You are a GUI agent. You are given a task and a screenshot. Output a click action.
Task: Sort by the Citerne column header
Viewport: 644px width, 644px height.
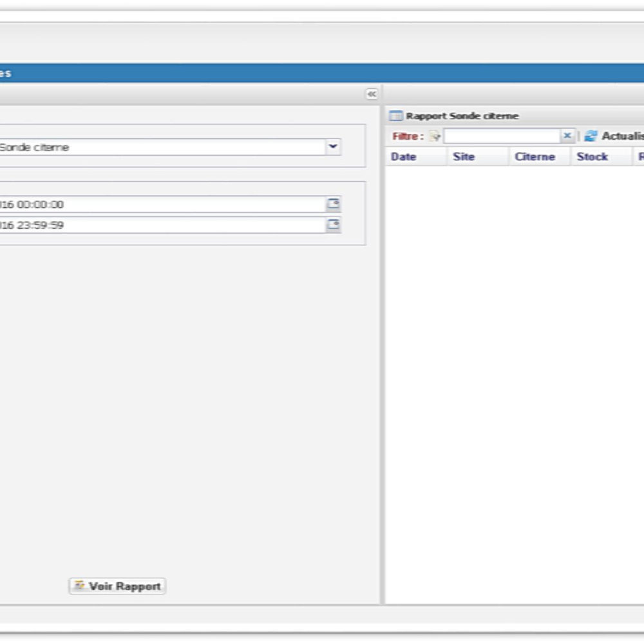(x=535, y=156)
